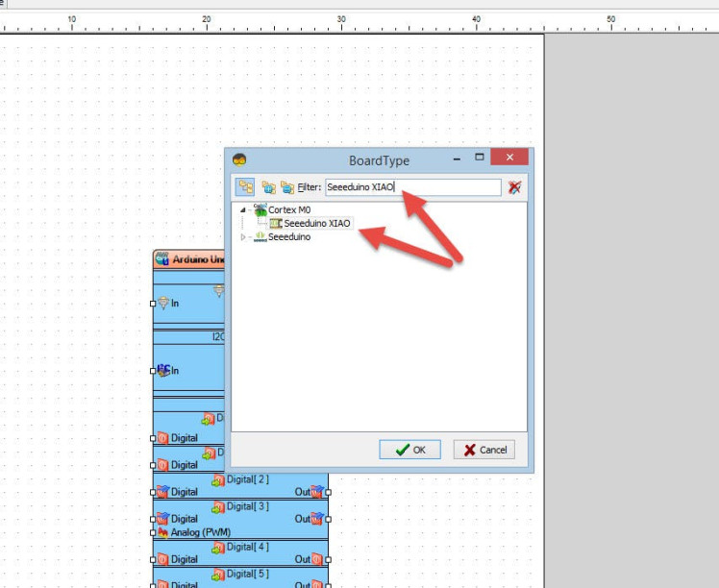Click the Filter text field containing Seeeduino XIAO
The height and width of the screenshot is (588, 719).
(x=413, y=187)
